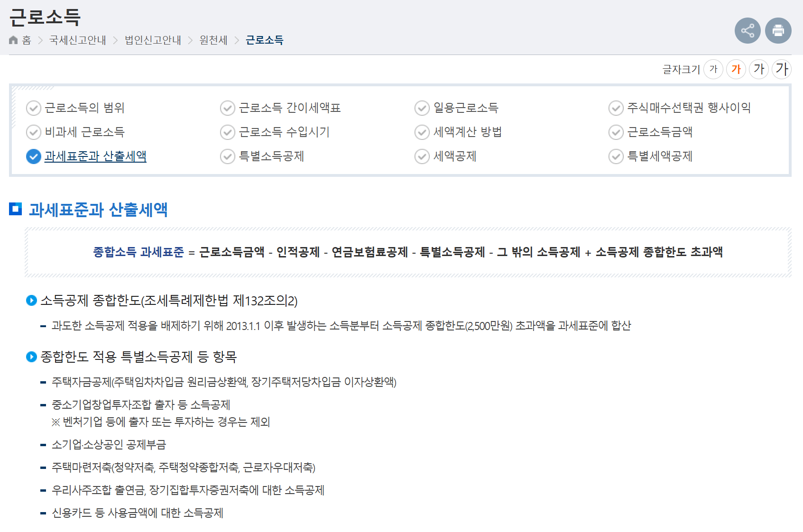This screenshot has height=532, width=803.
Task: Click the home icon in the breadcrumb
Action: click(x=13, y=40)
